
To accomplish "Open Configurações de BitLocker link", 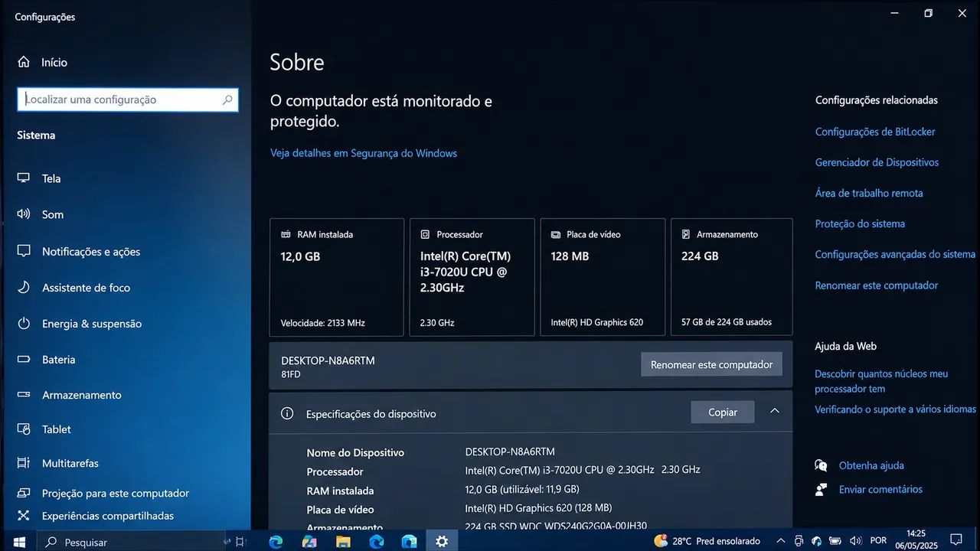I will coord(875,132).
